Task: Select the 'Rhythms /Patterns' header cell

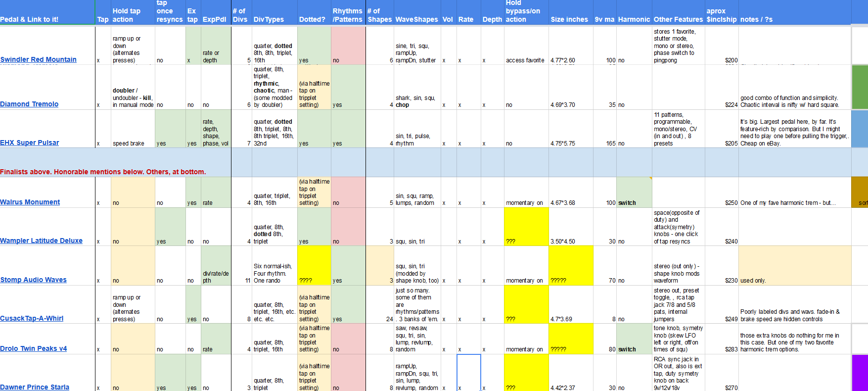Action: (348, 12)
